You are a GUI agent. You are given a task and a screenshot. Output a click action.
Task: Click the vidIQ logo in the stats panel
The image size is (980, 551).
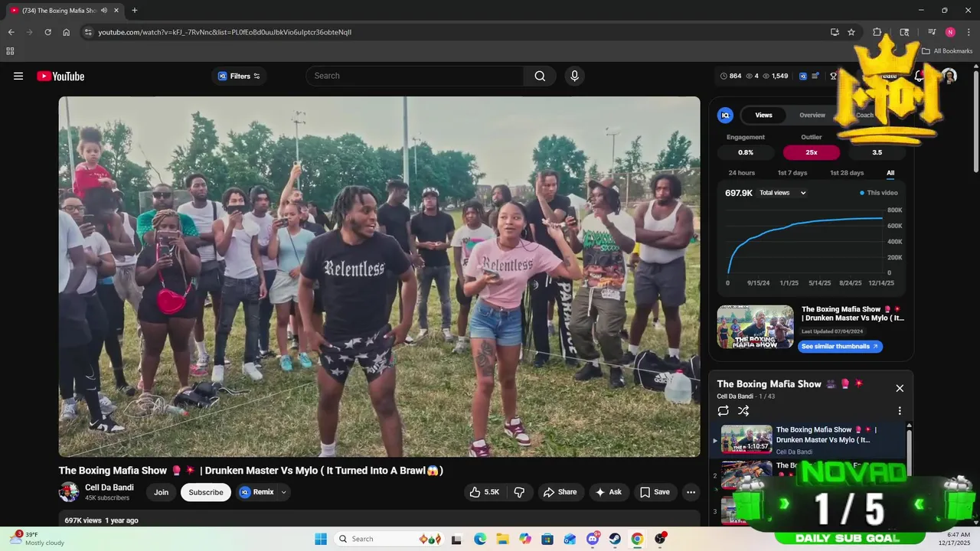click(x=725, y=115)
